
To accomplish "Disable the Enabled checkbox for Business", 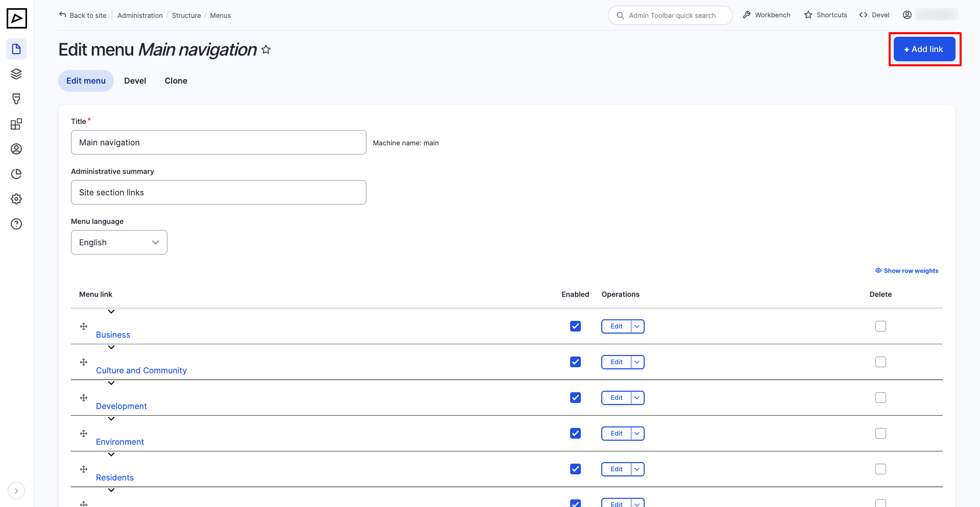I will point(575,326).
